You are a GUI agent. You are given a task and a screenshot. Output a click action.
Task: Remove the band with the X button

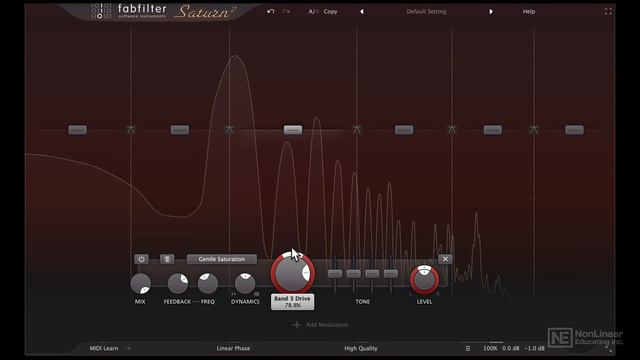point(445,259)
